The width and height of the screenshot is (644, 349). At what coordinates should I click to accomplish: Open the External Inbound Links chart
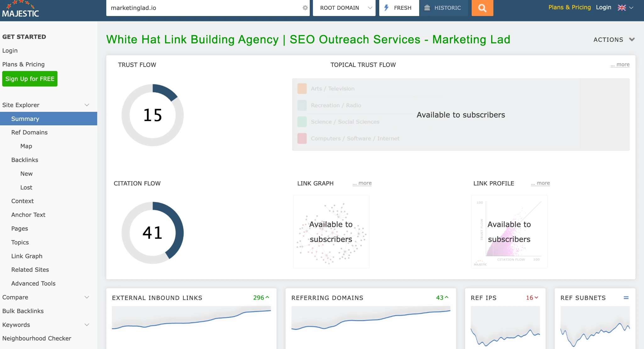click(191, 327)
